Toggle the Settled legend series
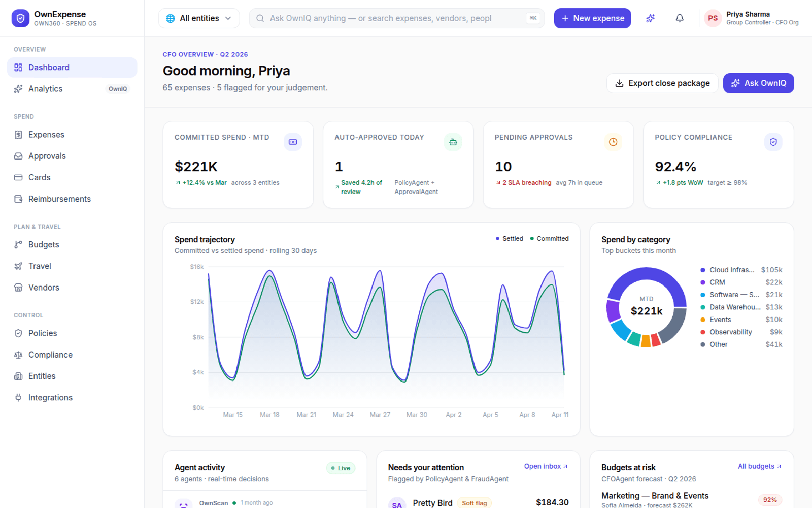Screen dimensions: 812x508 [510, 239]
